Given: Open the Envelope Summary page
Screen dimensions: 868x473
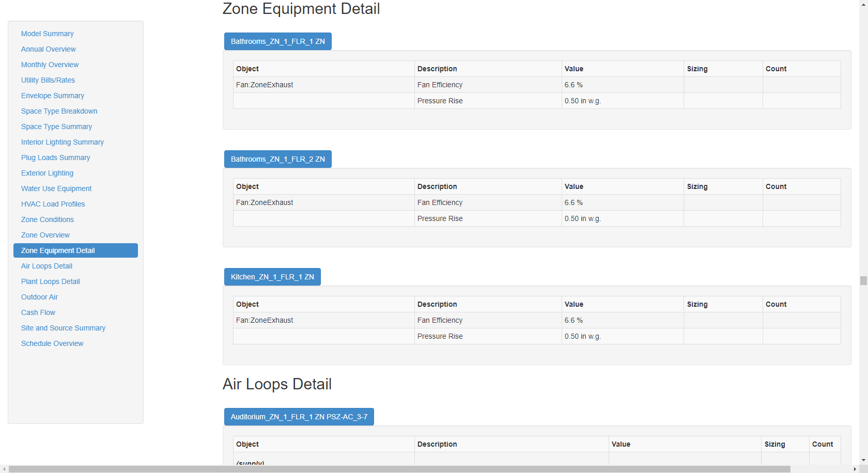Looking at the screenshot, I should pos(52,96).
